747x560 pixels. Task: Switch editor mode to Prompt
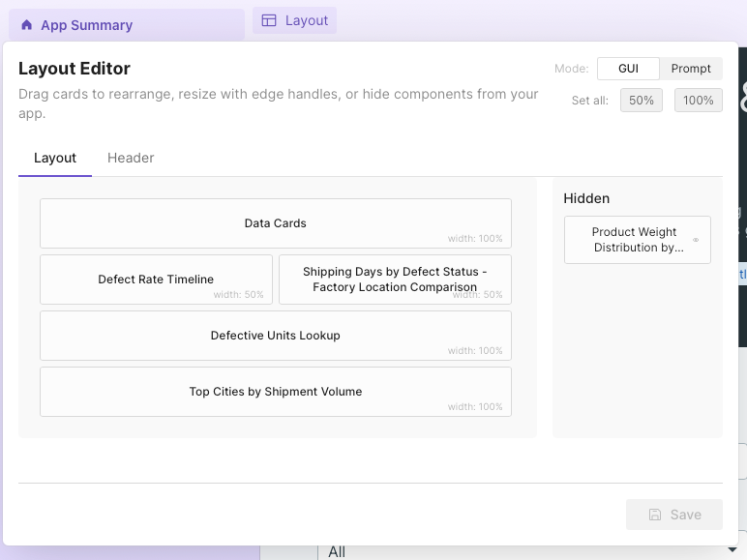point(691,69)
